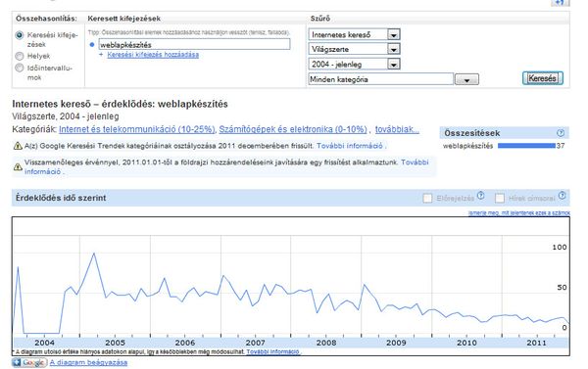Screen dimensions: 588x369
Task: Click the warning icon beside Visszamenőleges notice
Action: tap(18, 166)
